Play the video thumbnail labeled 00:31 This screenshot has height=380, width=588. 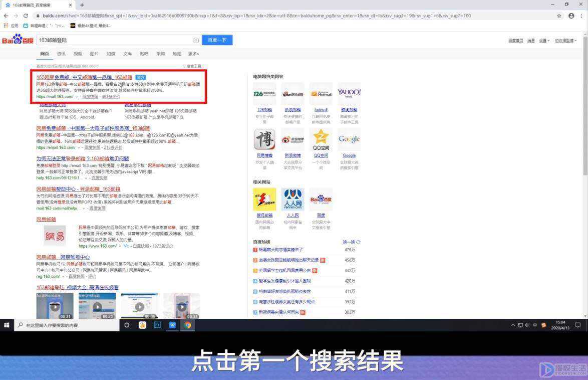click(55, 306)
